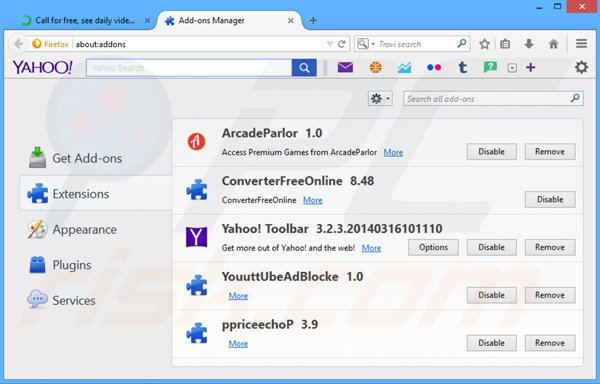Close the Add-ons Manager tab

[x=291, y=21]
